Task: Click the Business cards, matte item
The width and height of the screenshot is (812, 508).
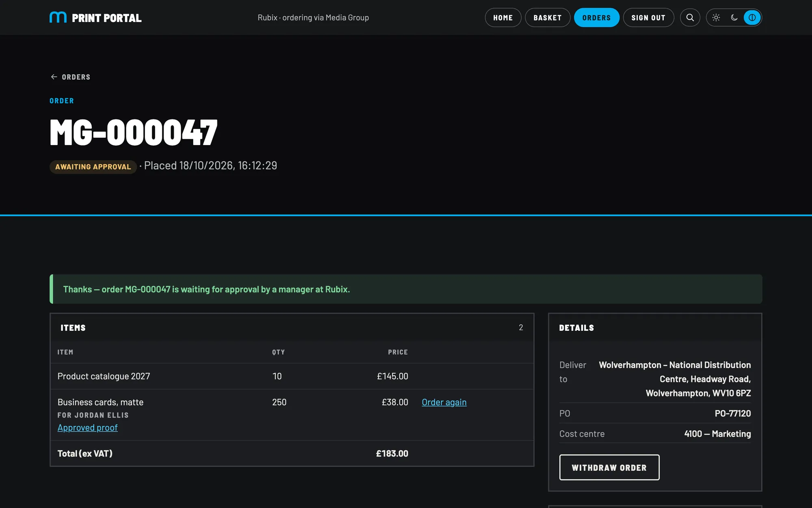Action: 100,402
